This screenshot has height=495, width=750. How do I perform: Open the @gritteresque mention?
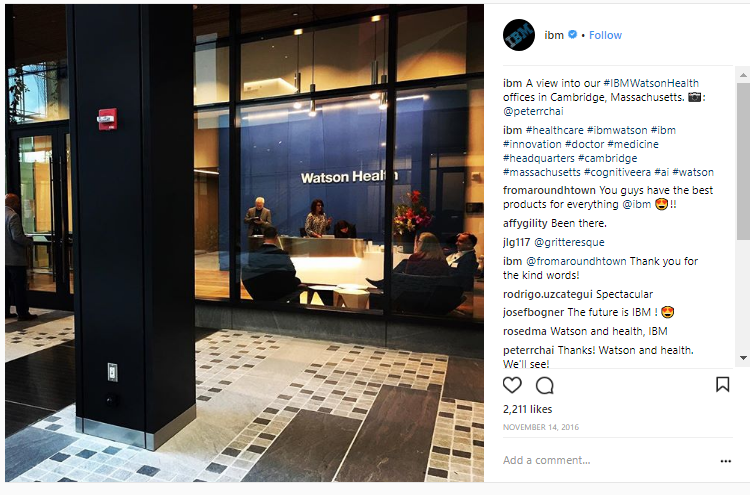(x=569, y=242)
